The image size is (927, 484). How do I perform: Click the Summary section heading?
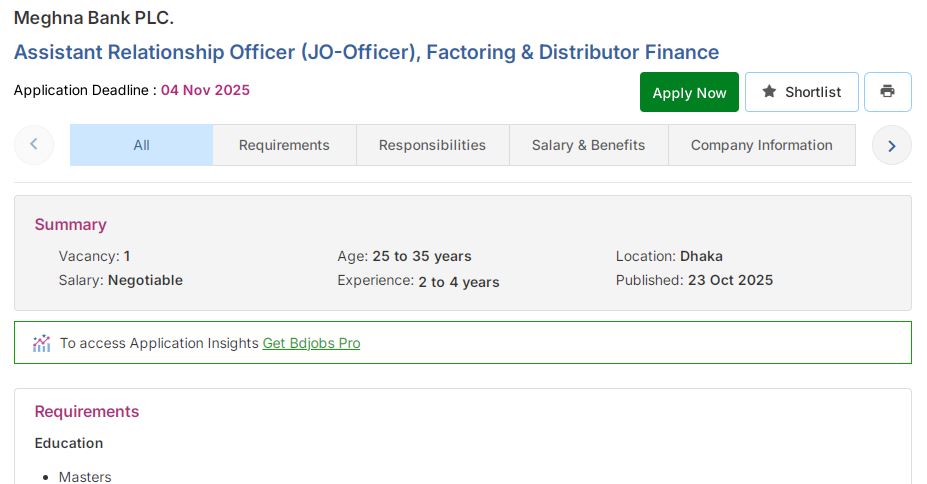[70, 224]
